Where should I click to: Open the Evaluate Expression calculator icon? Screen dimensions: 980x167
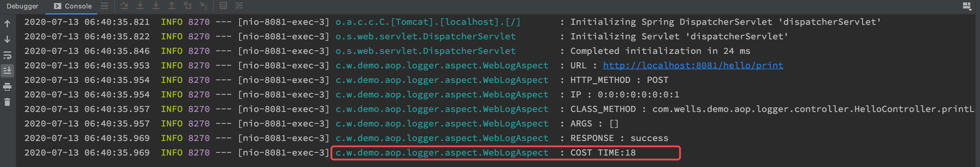coord(223,6)
